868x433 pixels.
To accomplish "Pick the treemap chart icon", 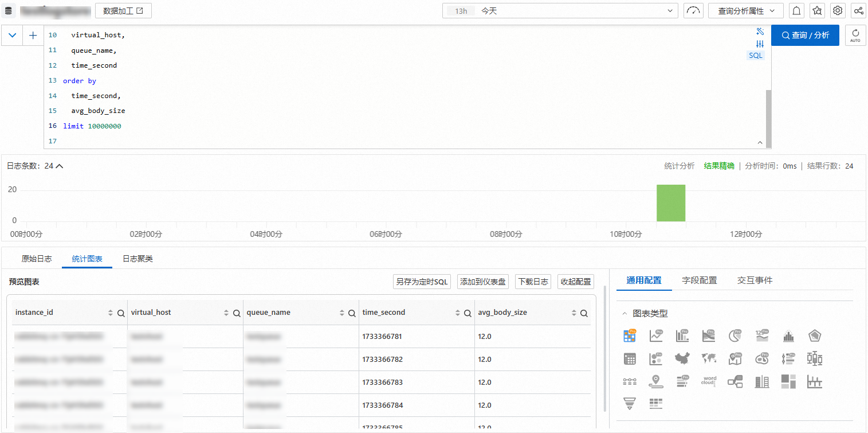I will point(788,381).
